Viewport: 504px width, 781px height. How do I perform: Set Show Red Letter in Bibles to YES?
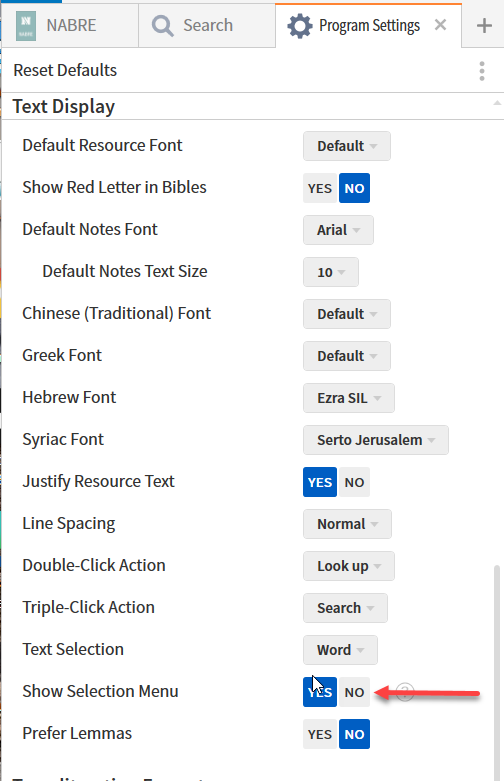coord(320,188)
